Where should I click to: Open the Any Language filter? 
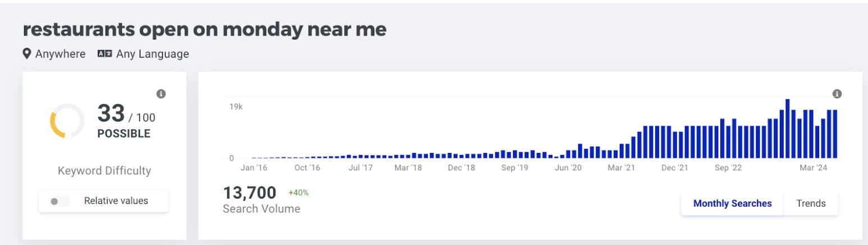click(x=152, y=54)
